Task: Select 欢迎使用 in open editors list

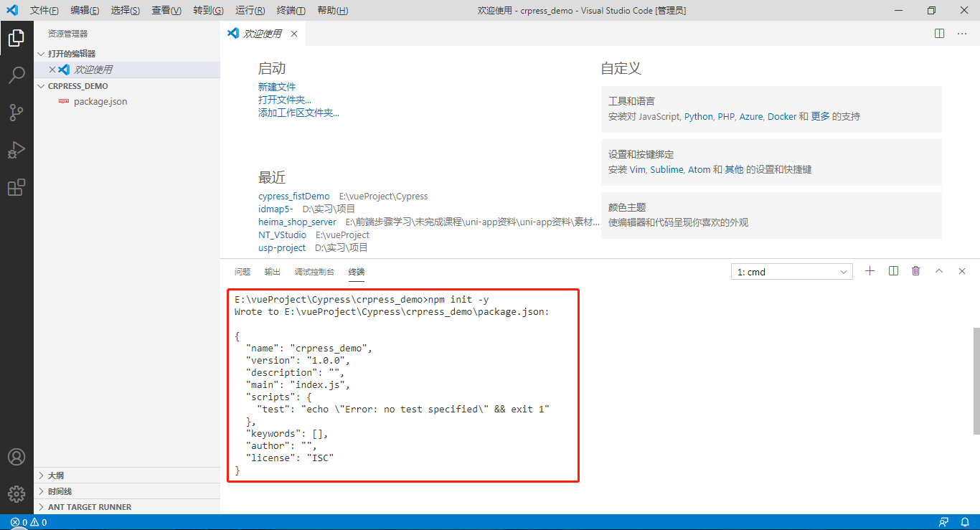Action: coord(93,70)
